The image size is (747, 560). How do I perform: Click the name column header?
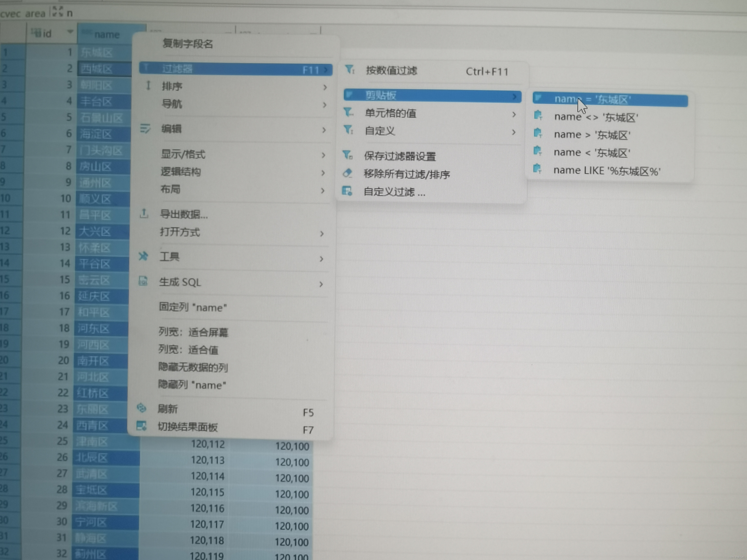click(x=107, y=34)
